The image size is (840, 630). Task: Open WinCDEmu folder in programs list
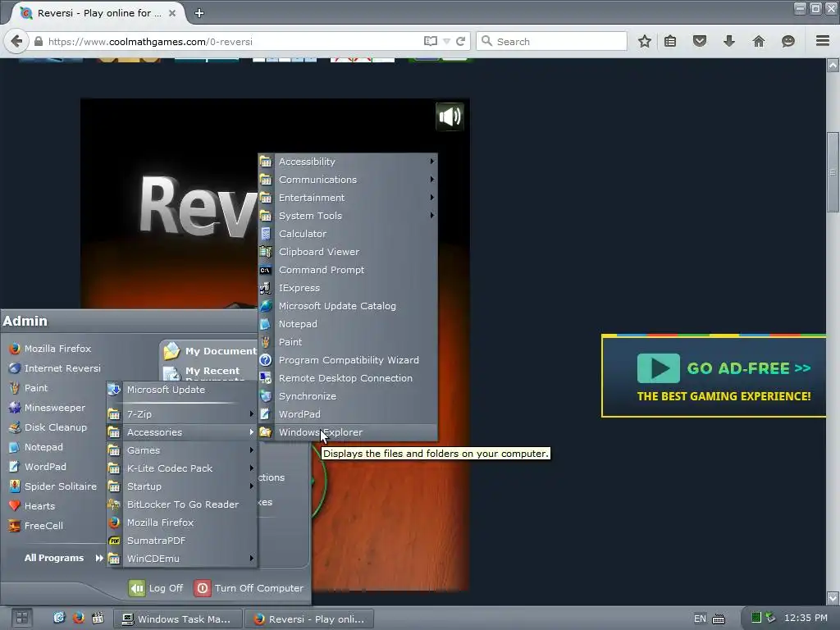point(181,559)
